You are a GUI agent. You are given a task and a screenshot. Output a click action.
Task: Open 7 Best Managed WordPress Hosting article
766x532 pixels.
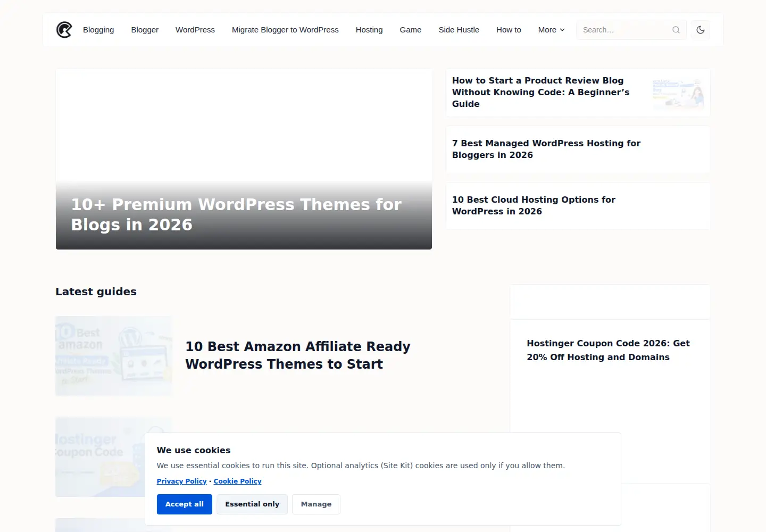(x=546, y=149)
